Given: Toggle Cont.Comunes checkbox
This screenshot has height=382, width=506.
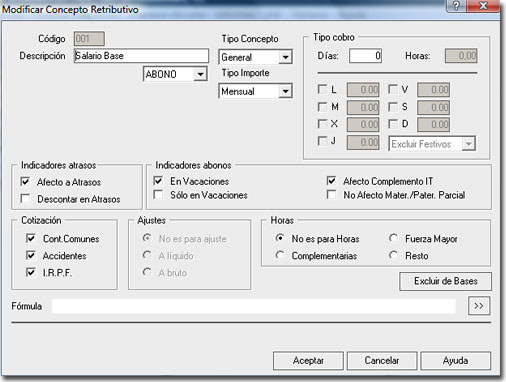Looking at the screenshot, I should pos(30,238).
